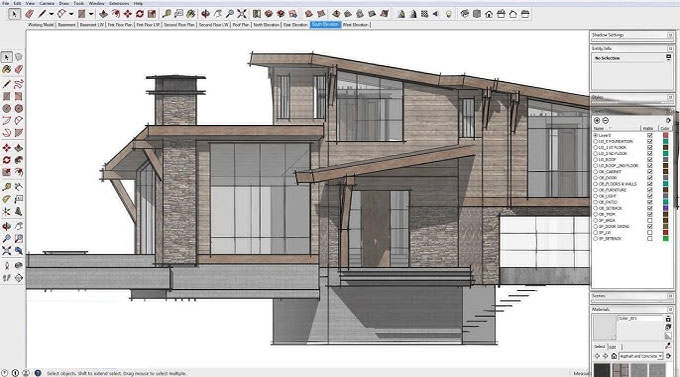Screen dimensions: 680x377
Task: Select the Scale tool in top toolbar
Action: click(152, 14)
